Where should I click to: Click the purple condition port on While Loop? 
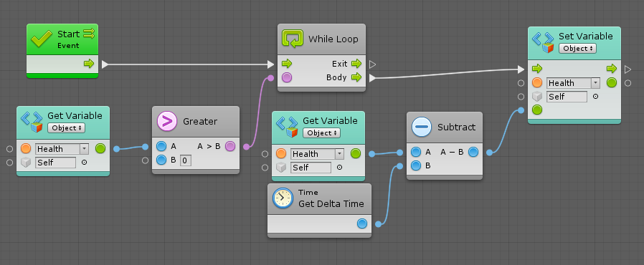coord(287,77)
